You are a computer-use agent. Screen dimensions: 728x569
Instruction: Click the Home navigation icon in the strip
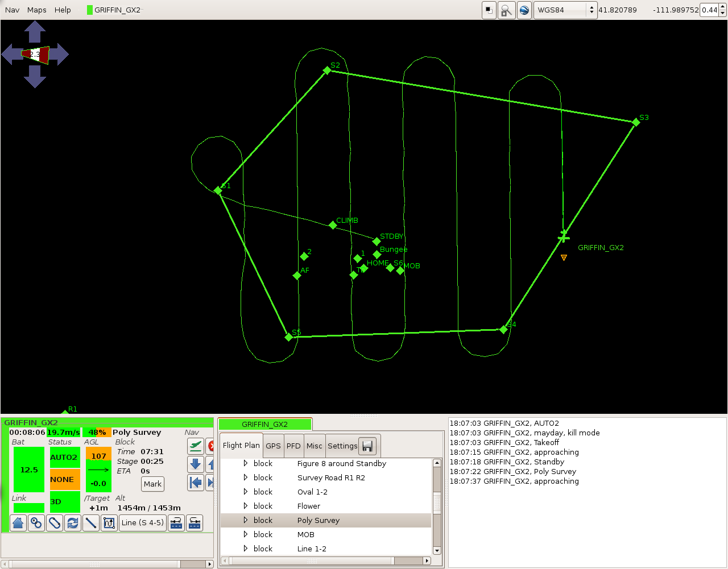(x=18, y=523)
